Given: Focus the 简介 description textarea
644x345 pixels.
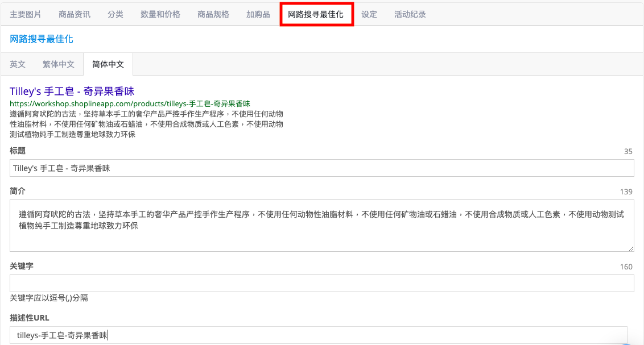Looking at the screenshot, I should pos(321,225).
